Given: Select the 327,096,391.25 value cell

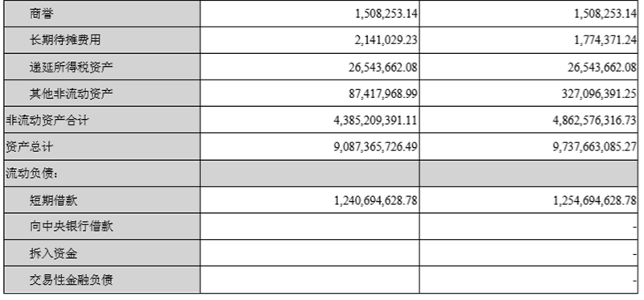Looking at the screenshot, I should (529, 93).
